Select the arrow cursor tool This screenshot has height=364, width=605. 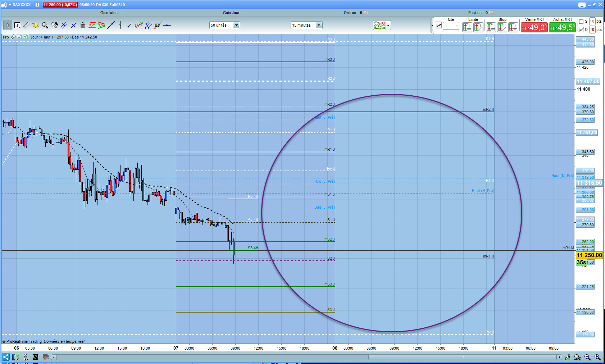tap(8, 25)
